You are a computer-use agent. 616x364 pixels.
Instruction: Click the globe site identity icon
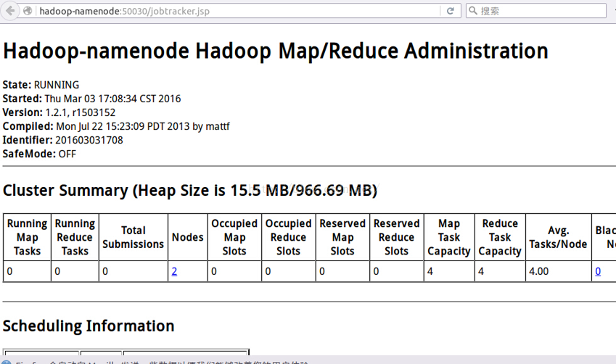pos(28,11)
